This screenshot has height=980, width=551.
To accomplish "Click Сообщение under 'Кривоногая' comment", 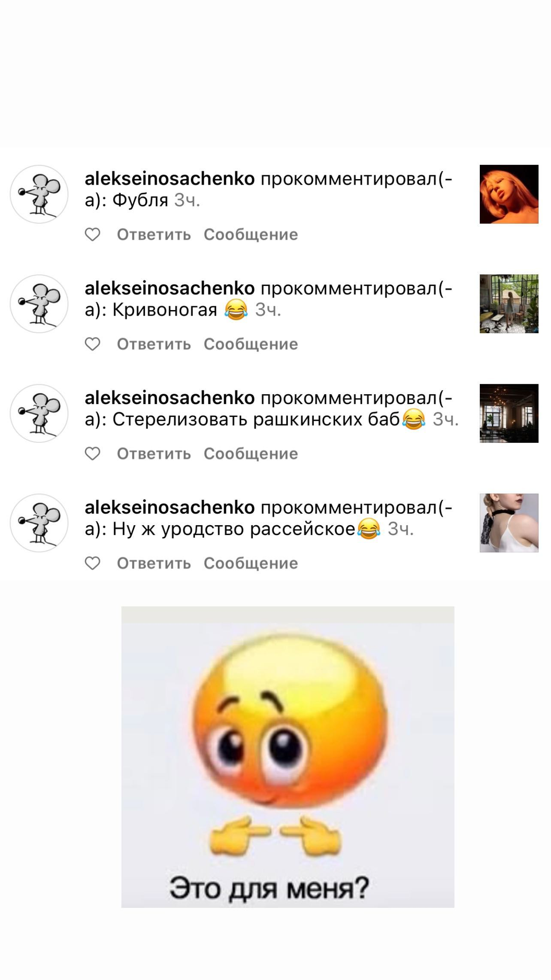I will [x=251, y=344].
